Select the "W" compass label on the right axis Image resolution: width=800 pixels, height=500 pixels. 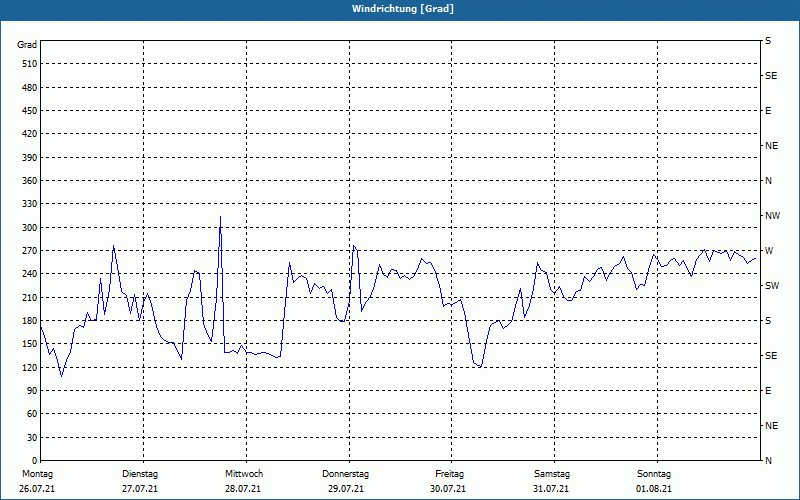769,251
